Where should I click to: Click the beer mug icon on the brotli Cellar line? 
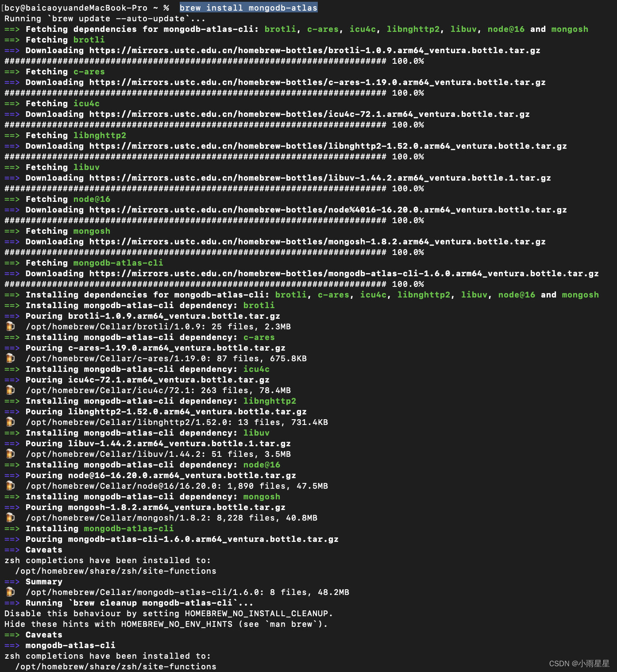(x=10, y=327)
